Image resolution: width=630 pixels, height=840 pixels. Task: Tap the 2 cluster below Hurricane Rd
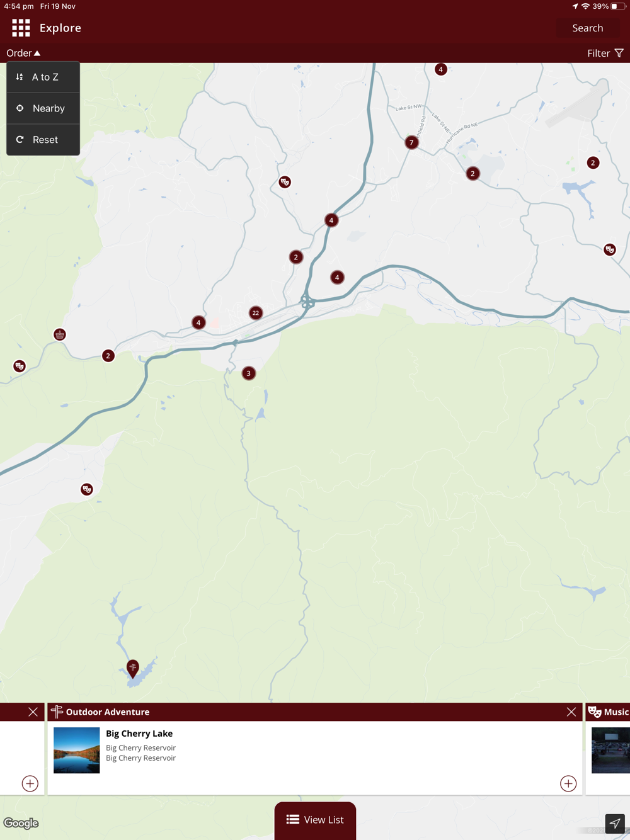click(472, 173)
